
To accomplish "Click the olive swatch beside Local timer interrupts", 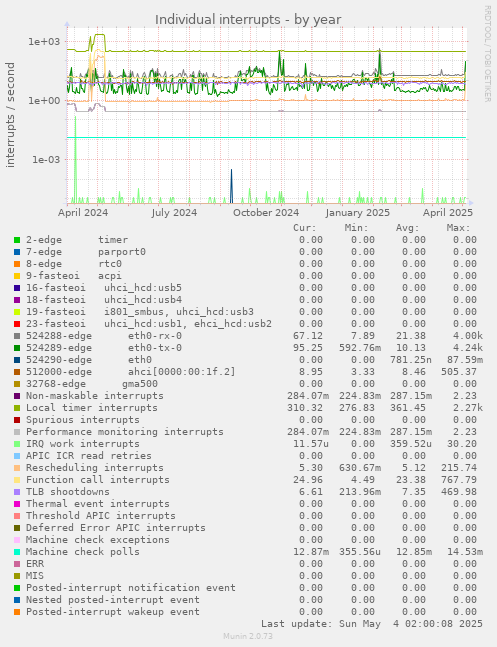I will (17, 408).
